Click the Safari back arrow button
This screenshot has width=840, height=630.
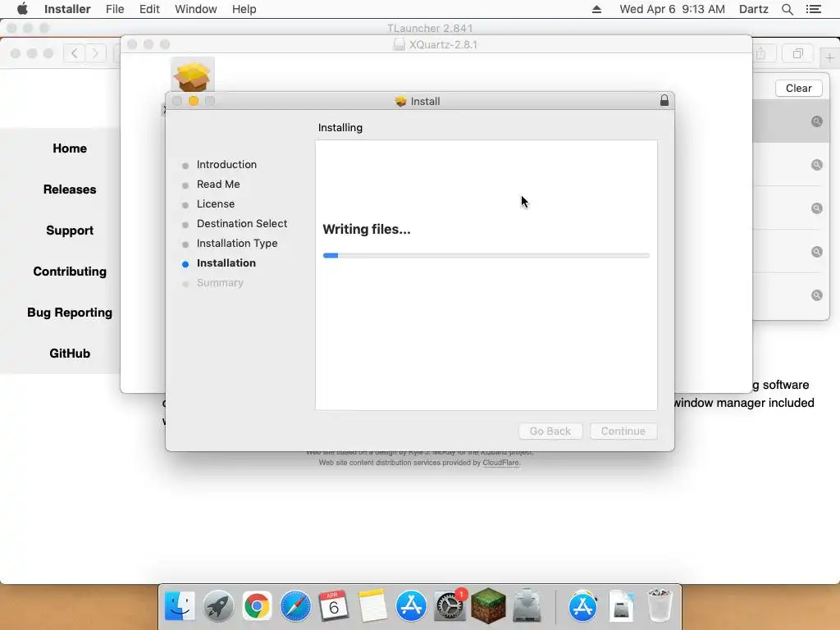pos(75,53)
